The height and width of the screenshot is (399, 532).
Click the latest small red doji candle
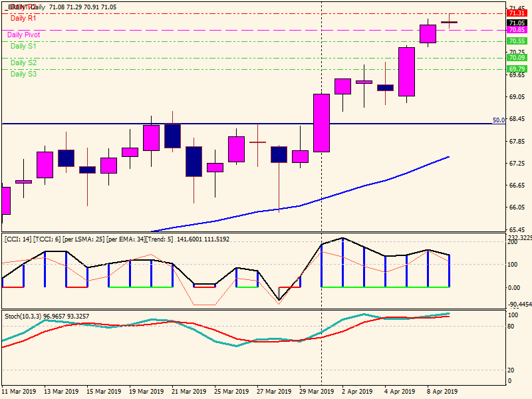pos(450,22)
